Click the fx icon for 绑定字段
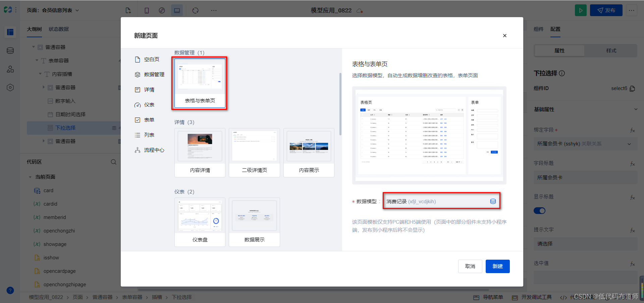The height and width of the screenshot is (303, 644). pos(632,130)
